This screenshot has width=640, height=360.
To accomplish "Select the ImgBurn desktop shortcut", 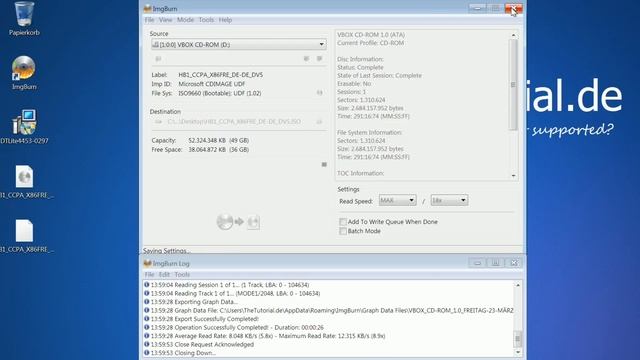I will point(24,73).
